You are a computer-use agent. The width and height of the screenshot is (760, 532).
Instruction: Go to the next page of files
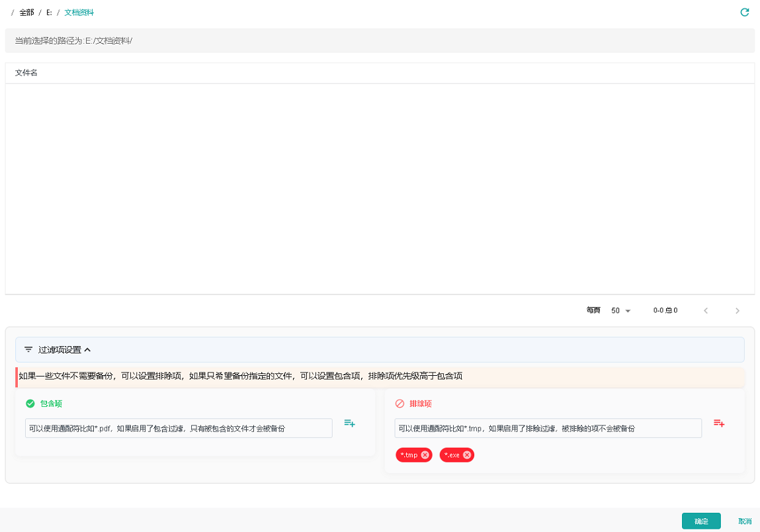point(738,310)
